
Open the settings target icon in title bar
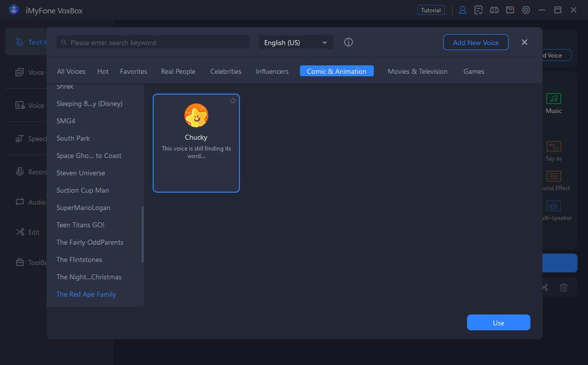pos(526,10)
